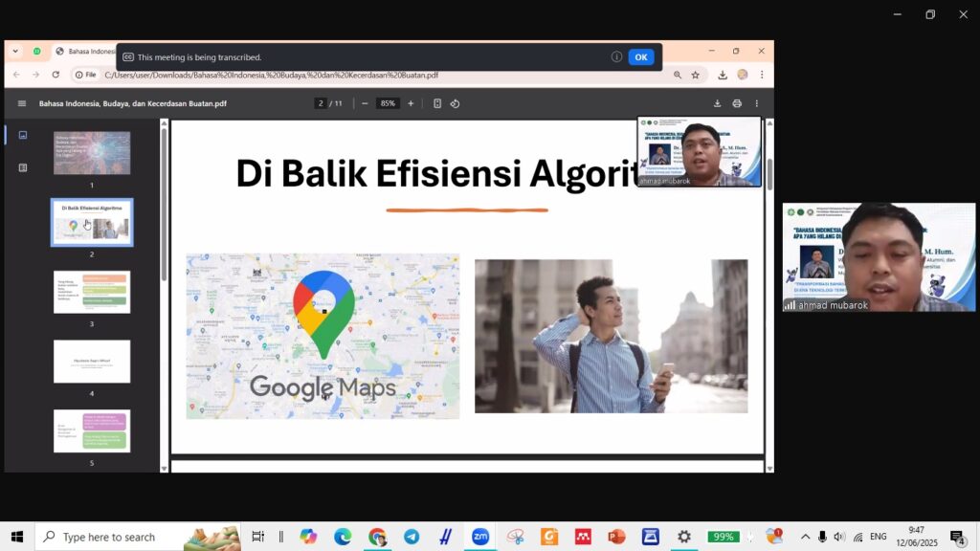Bookmark this page with star icon

coord(696,75)
